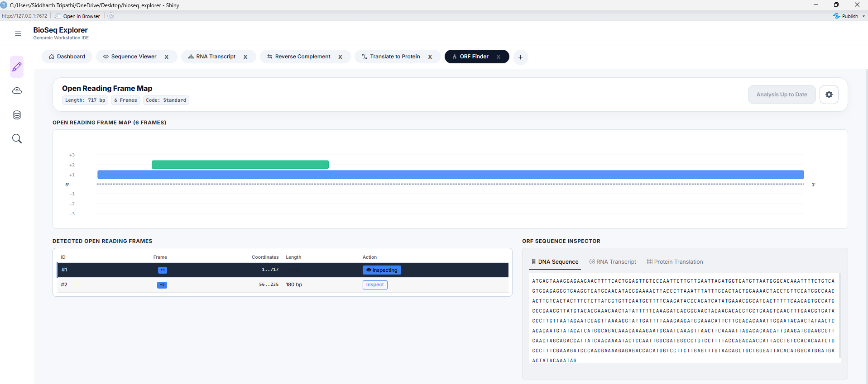The height and width of the screenshot is (384, 868).
Task: Show the Protein Translation inspector tab
Action: 675,262
